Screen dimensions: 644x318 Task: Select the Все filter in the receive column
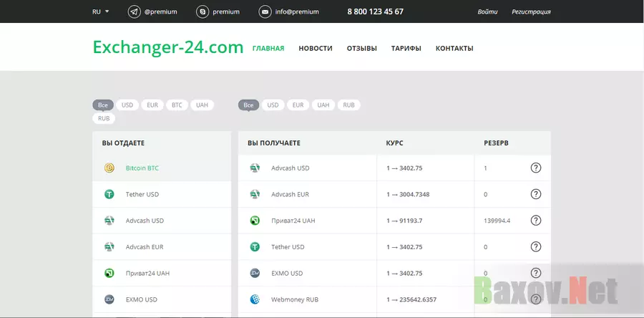[x=248, y=105]
